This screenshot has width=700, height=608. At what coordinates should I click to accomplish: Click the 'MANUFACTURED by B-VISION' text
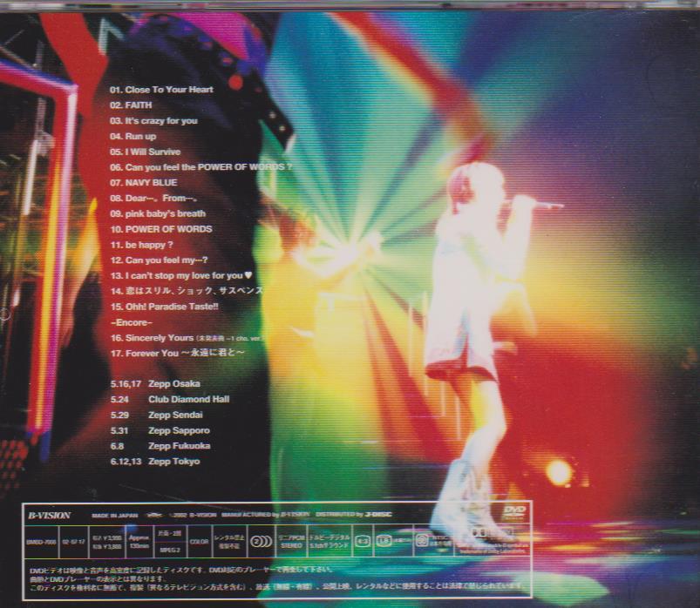point(265,515)
